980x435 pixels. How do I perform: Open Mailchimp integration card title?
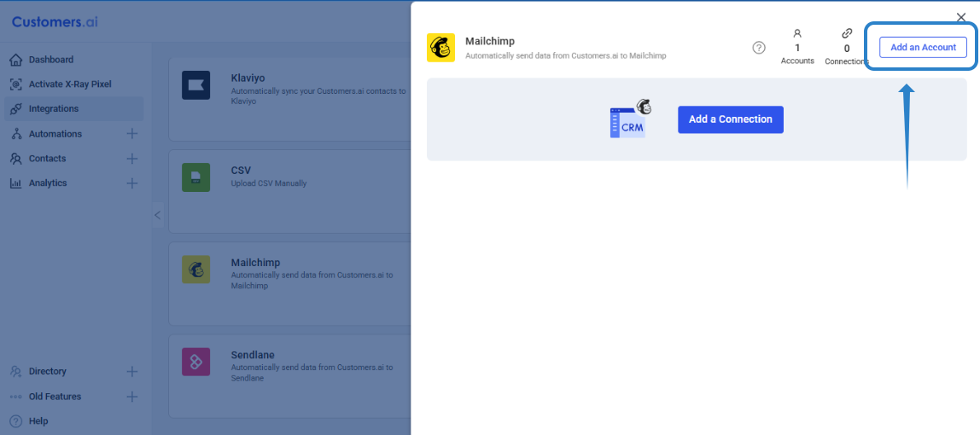pos(255,263)
